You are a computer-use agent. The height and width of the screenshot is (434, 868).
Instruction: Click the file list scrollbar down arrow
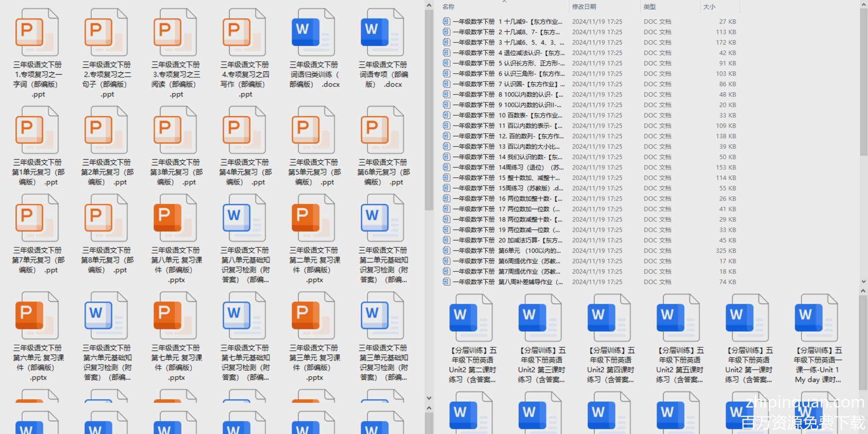pos(863,281)
